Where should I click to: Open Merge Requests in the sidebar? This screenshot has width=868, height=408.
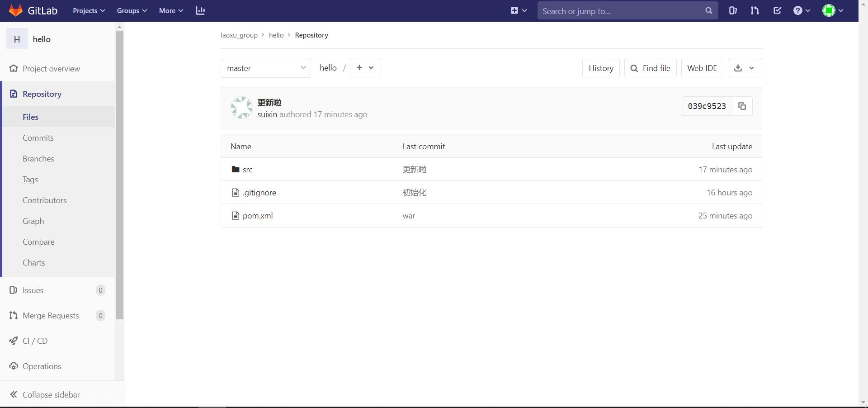click(x=57, y=315)
